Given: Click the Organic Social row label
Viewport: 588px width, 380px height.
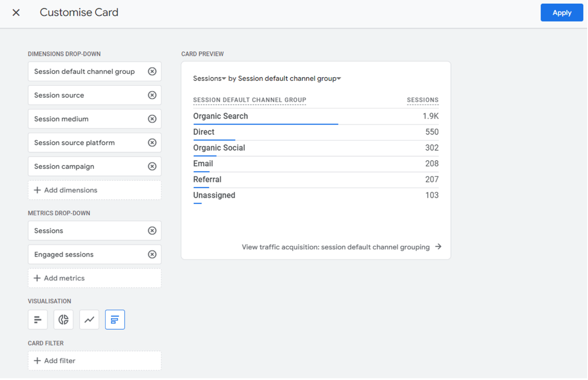Looking at the screenshot, I should (219, 148).
